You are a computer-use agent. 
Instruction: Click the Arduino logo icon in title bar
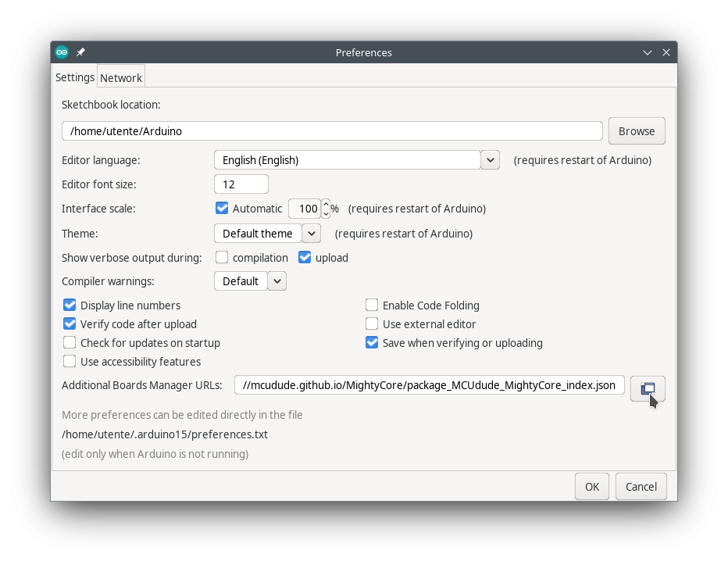(62, 52)
